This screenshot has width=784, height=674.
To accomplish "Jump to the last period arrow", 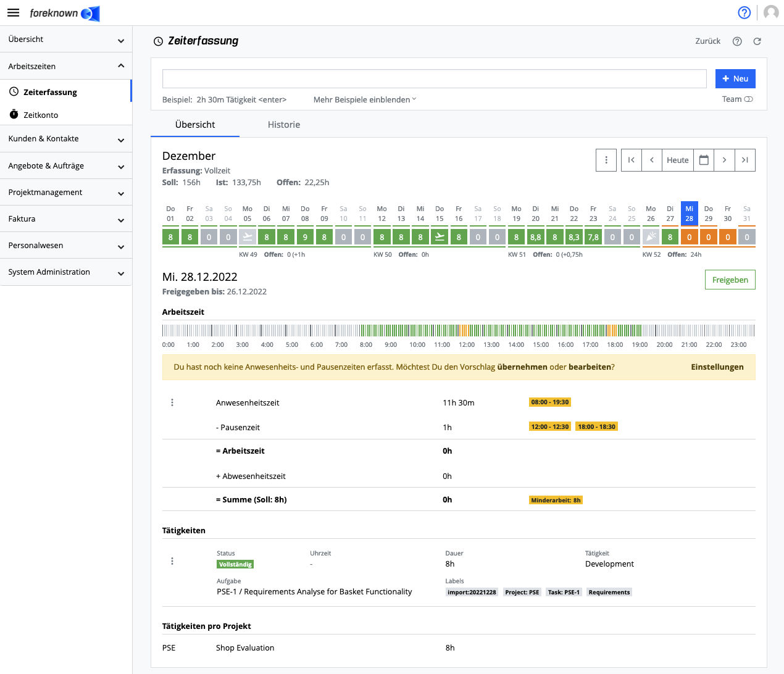I will point(745,160).
